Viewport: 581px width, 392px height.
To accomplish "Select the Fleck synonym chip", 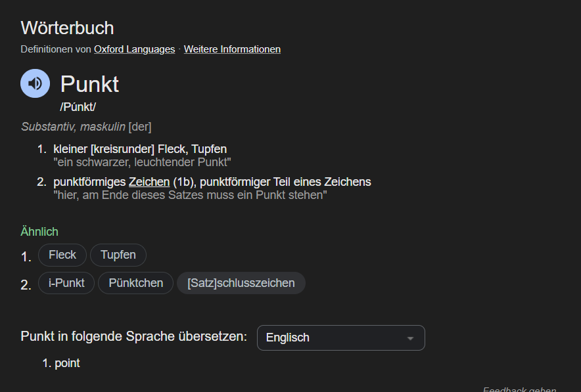I will click(x=62, y=255).
